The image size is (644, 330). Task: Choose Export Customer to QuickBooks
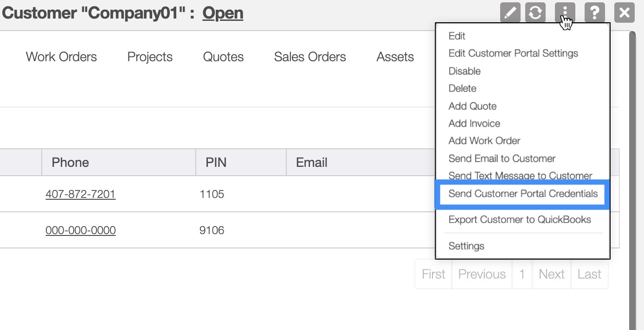click(x=520, y=220)
